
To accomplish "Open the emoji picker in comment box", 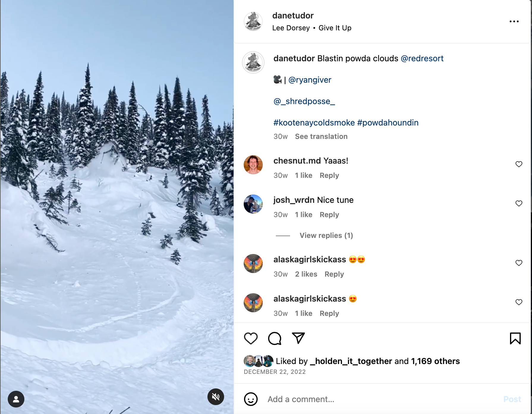I will click(x=251, y=399).
